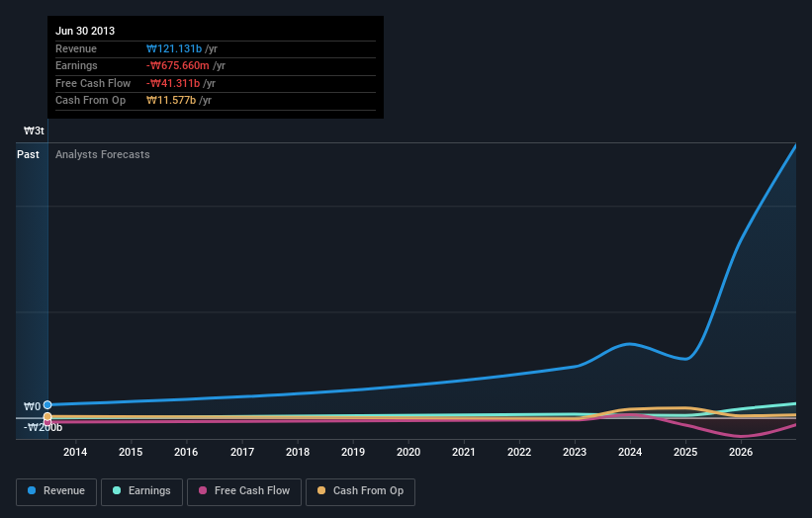Toggle the Revenue series legend button
Screen dimensions: 812x518
click(56, 491)
